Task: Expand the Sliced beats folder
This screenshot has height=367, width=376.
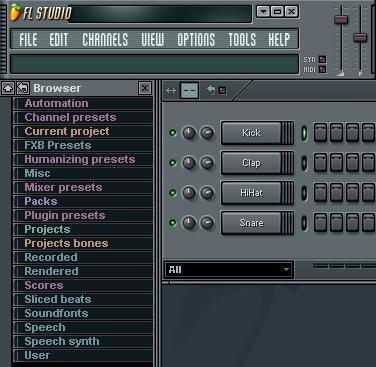Action: (x=83, y=299)
